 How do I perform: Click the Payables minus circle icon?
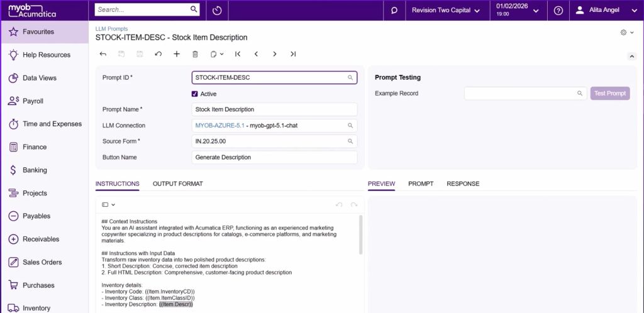point(14,216)
